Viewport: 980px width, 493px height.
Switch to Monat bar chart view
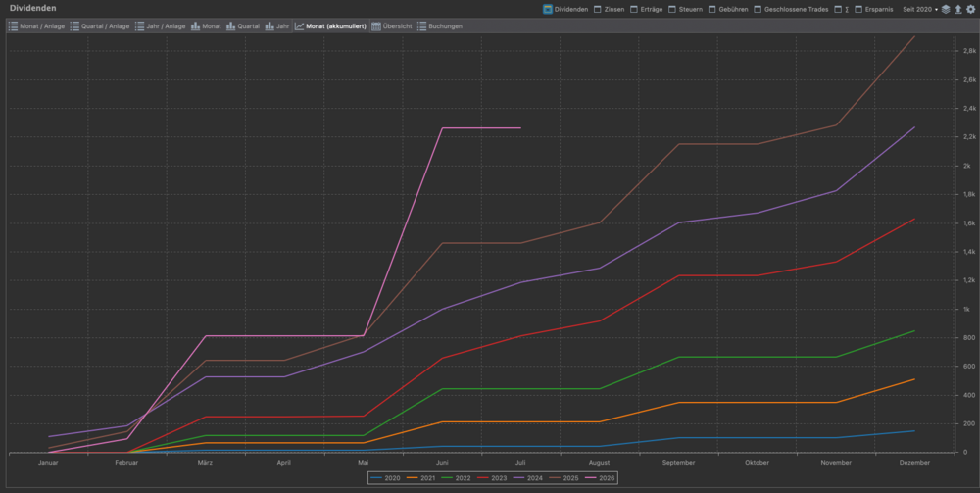[x=206, y=26]
